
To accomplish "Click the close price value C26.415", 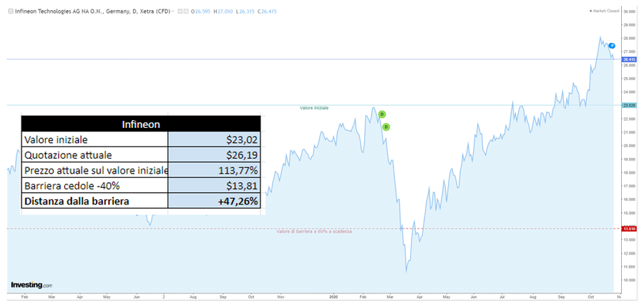I will [267, 11].
